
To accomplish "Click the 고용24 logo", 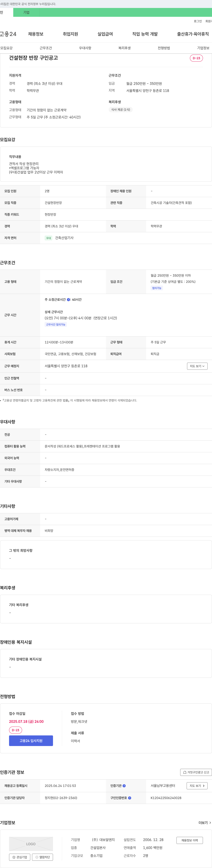I will pos(8,34).
